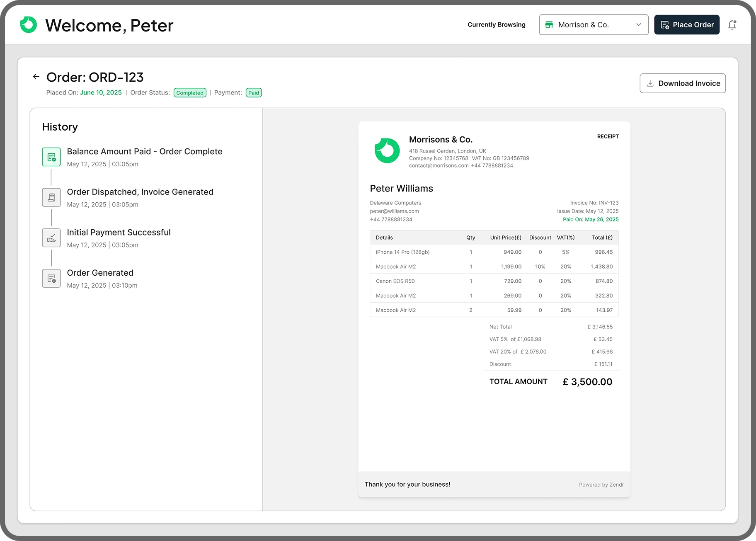
Task: Open the June 10, 2025 placed date link
Action: [x=100, y=92]
